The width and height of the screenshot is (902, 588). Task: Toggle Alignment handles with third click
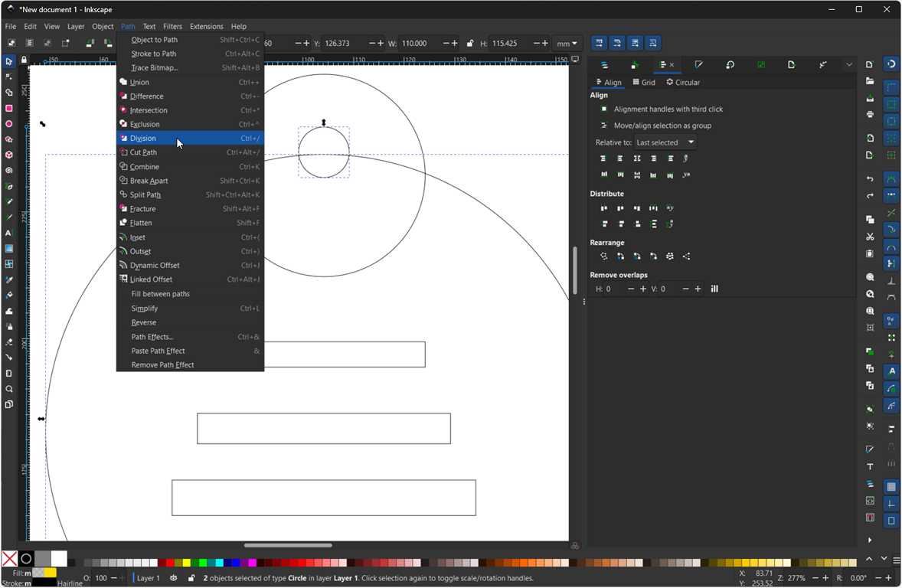point(660,109)
